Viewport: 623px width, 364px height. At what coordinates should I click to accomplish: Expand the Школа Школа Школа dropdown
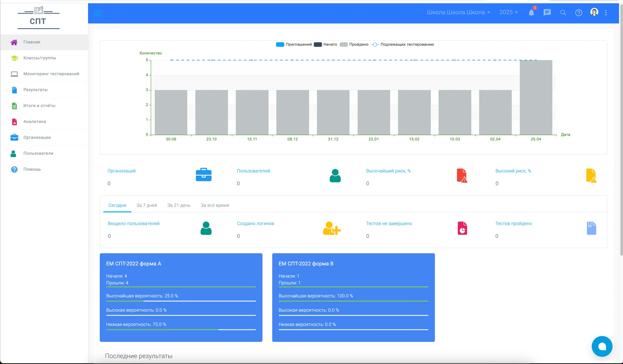point(458,12)
